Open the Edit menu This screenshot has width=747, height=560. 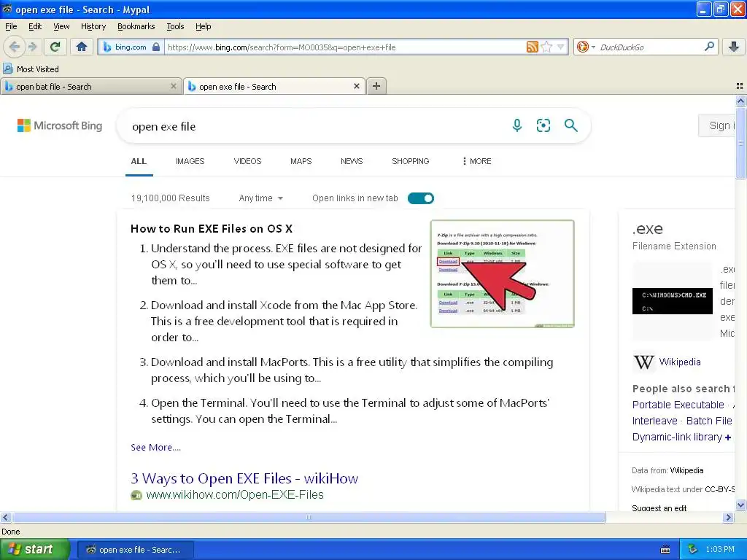[x=35, y=26]
